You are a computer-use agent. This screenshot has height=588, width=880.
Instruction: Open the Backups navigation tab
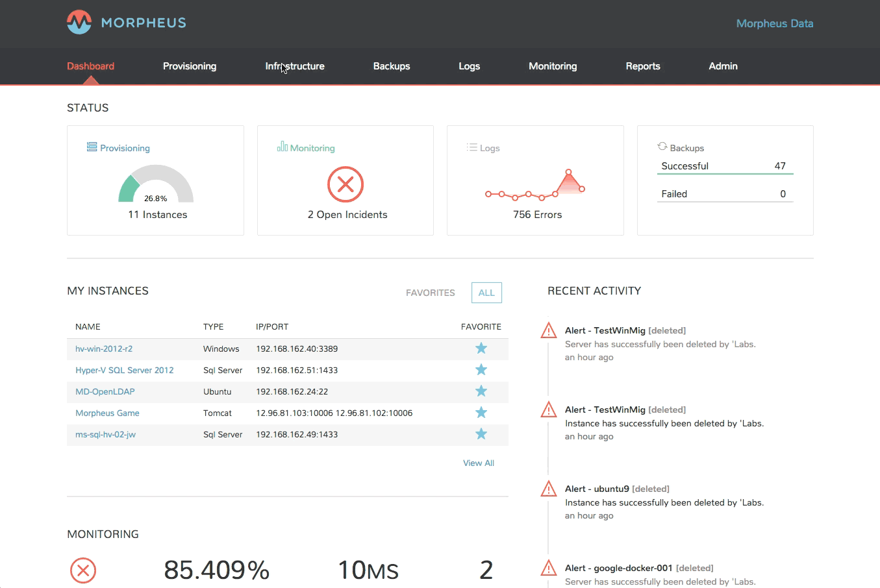(392, 66)
